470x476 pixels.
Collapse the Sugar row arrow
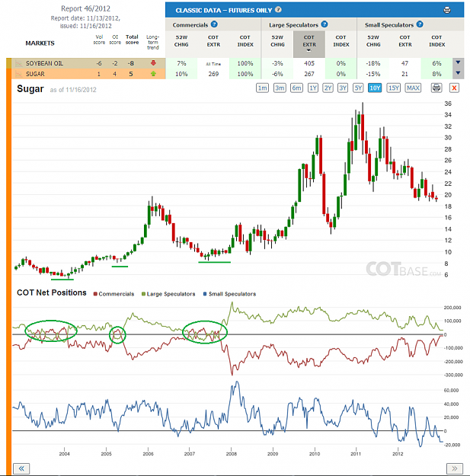pos(458,73)
